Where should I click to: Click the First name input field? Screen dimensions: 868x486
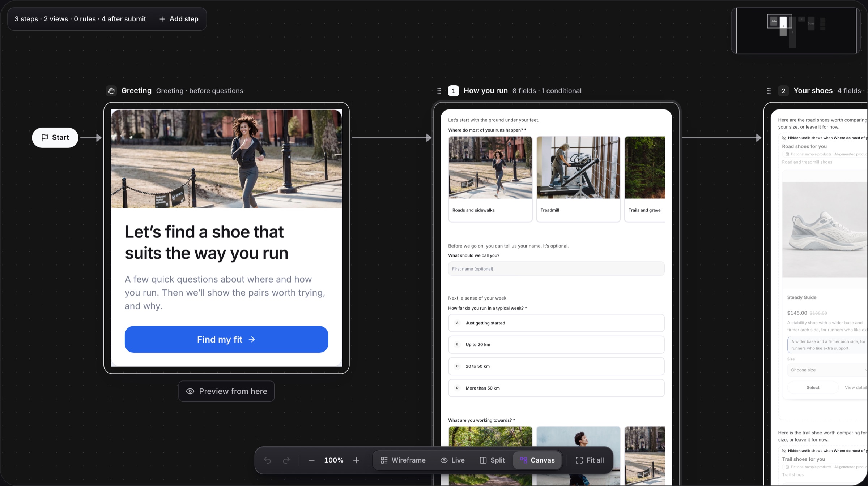(x=556, y=268)
